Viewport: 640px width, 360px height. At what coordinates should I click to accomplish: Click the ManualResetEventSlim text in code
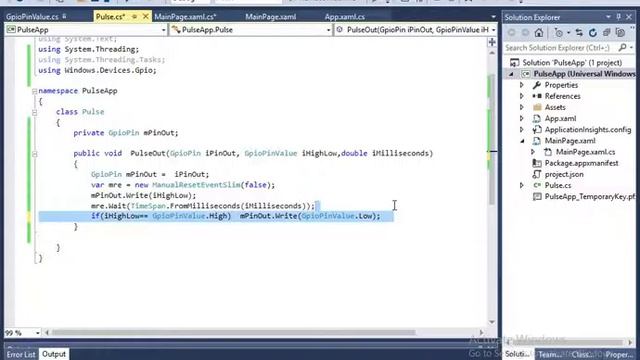(196, 185)
